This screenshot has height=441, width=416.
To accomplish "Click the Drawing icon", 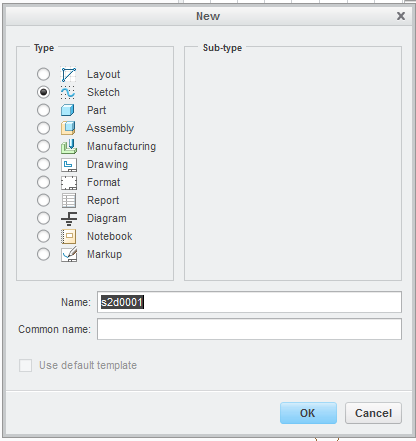I will point(69,164).
